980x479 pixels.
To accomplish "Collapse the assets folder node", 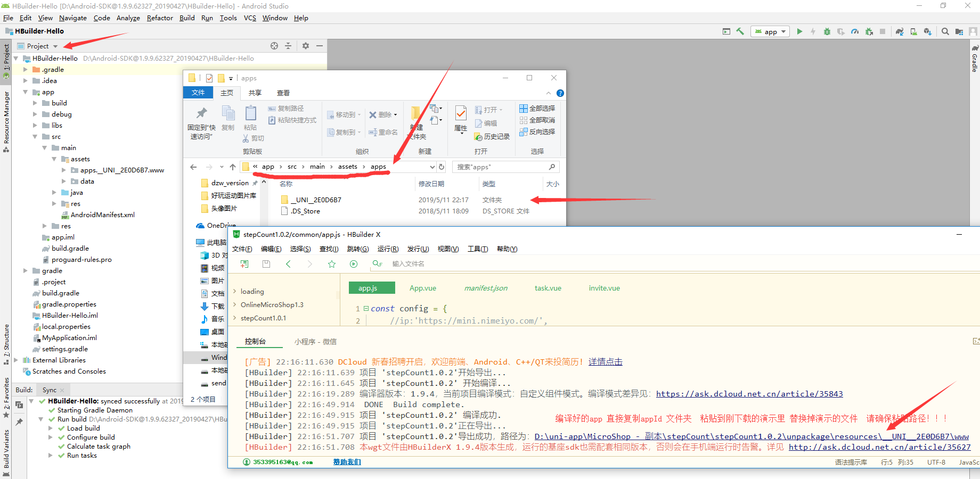I will point(54,159).
